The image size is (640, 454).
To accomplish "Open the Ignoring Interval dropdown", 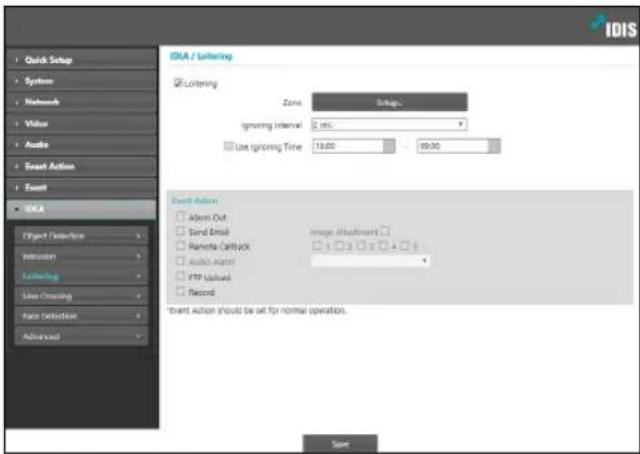I will pos(389,124).
